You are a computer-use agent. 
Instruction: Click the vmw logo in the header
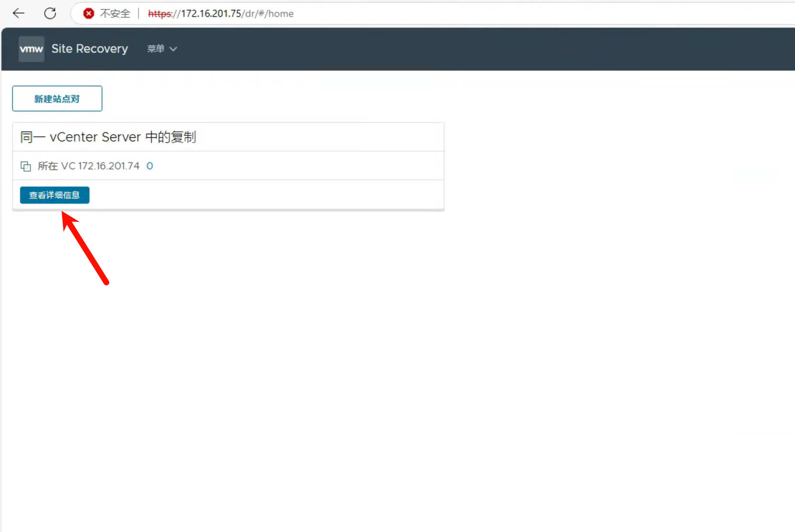(x=31, y=49)
